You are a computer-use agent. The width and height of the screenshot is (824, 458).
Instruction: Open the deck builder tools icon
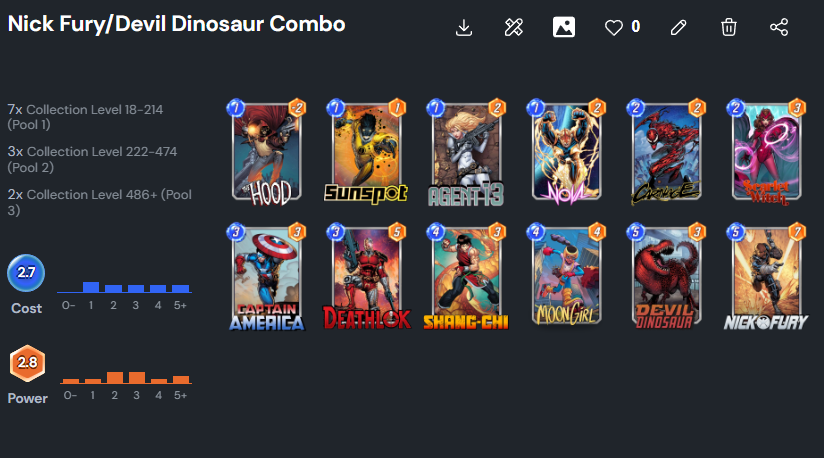513,27
